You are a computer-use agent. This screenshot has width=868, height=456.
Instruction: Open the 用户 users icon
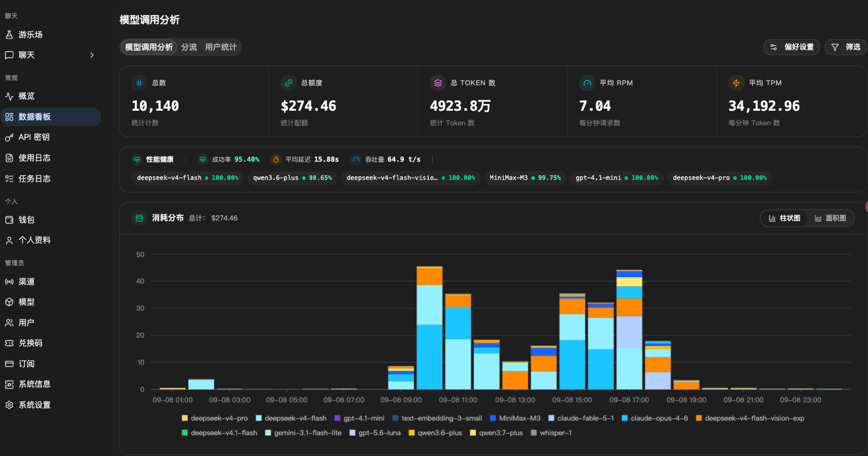tap(9, 323)
